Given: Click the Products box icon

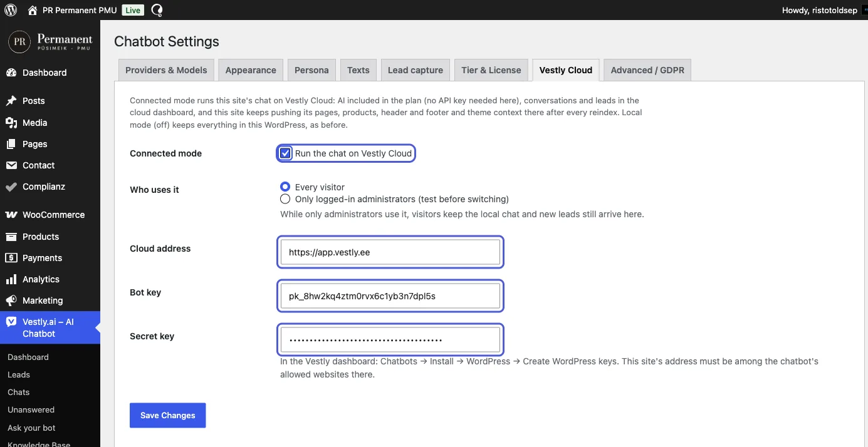Looking at the screenshot, I should (11, 237).
